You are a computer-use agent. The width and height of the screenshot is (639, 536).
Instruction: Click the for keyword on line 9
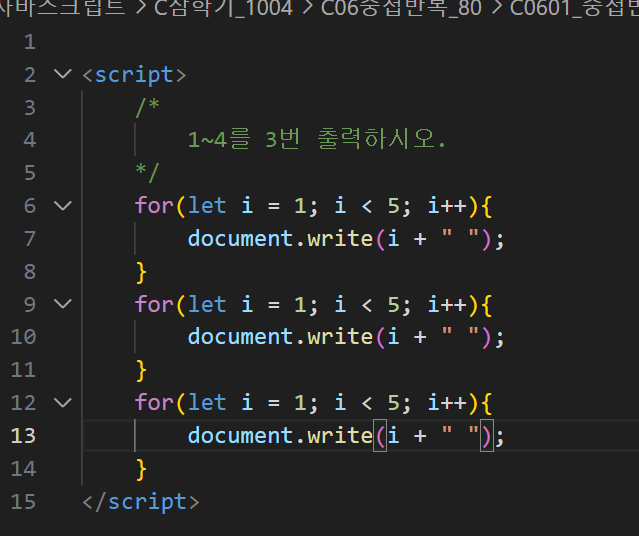point(154,304)
